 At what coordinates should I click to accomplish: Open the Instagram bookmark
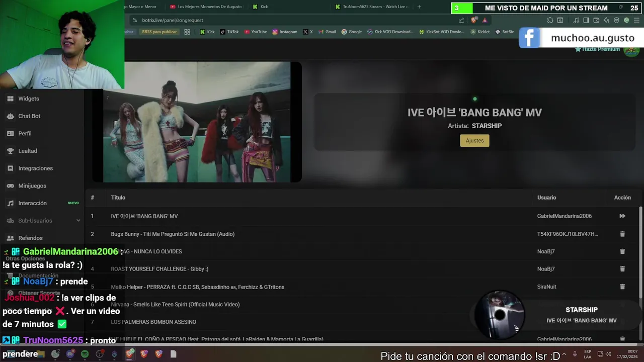[x=285, y=32]
